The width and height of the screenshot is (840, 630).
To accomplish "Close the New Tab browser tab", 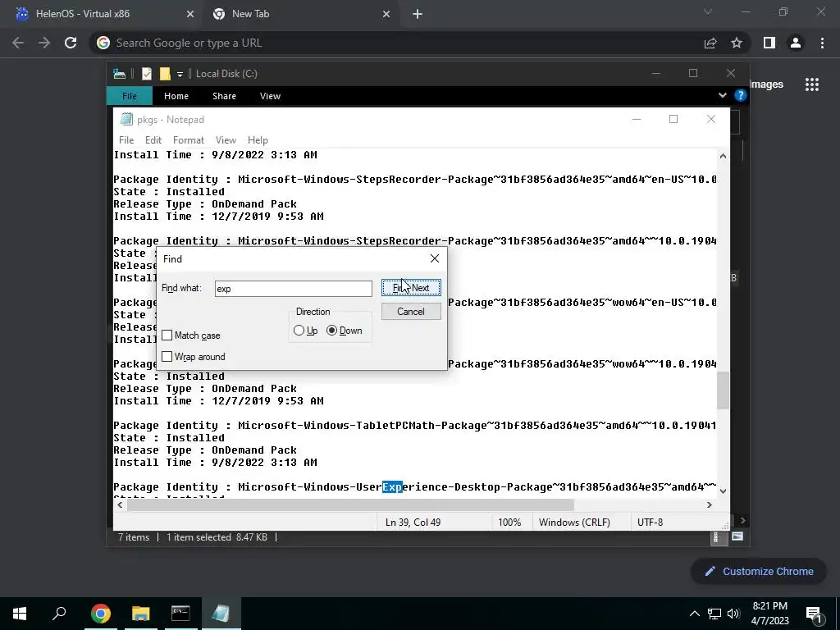I will coord(386,15).
